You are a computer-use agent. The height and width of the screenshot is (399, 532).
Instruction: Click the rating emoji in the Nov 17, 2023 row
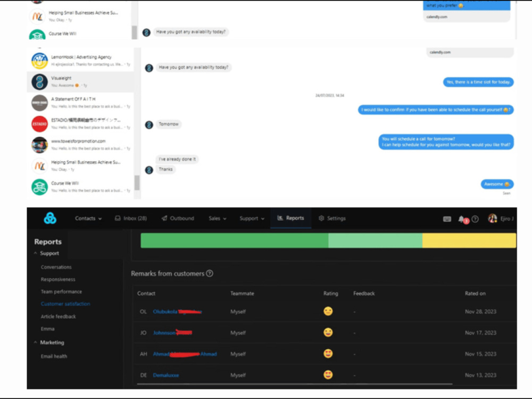coord(328,332)
